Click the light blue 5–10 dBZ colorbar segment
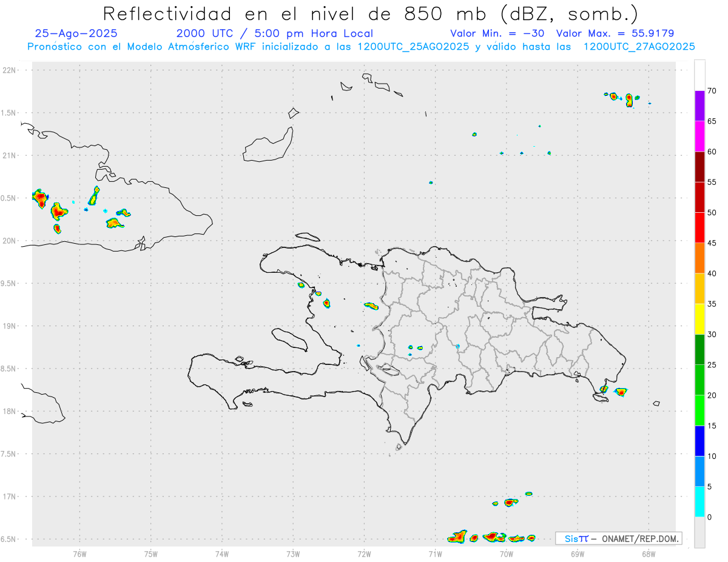Screen dimensions: 728x562 [700, 472]
